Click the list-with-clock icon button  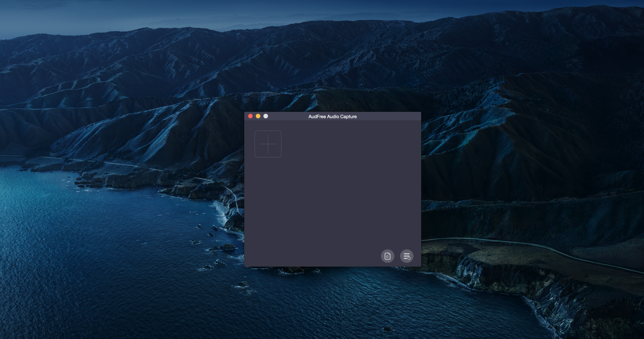[x=406, y=256]
